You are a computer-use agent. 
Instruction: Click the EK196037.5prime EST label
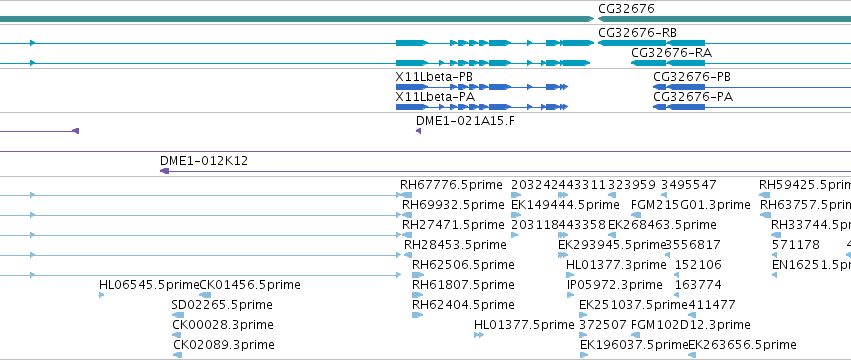tap(634, 345)
